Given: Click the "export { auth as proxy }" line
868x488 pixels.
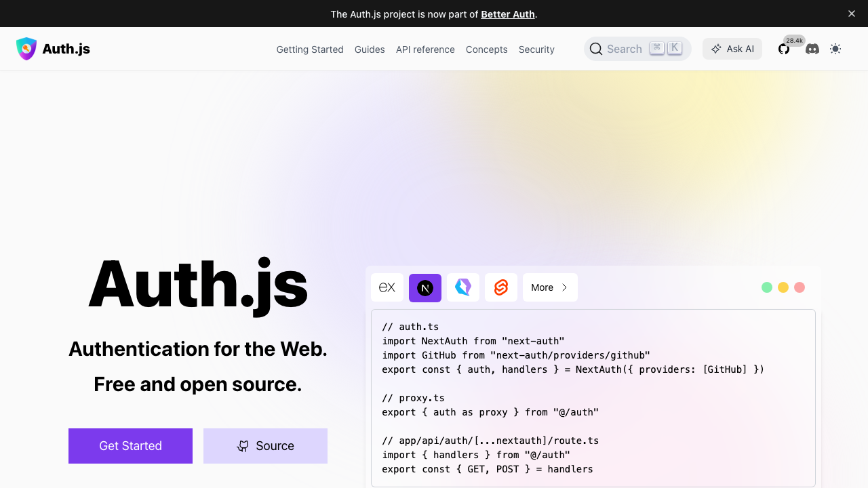Looking at the screenshot, I should (x=490, y=412).
